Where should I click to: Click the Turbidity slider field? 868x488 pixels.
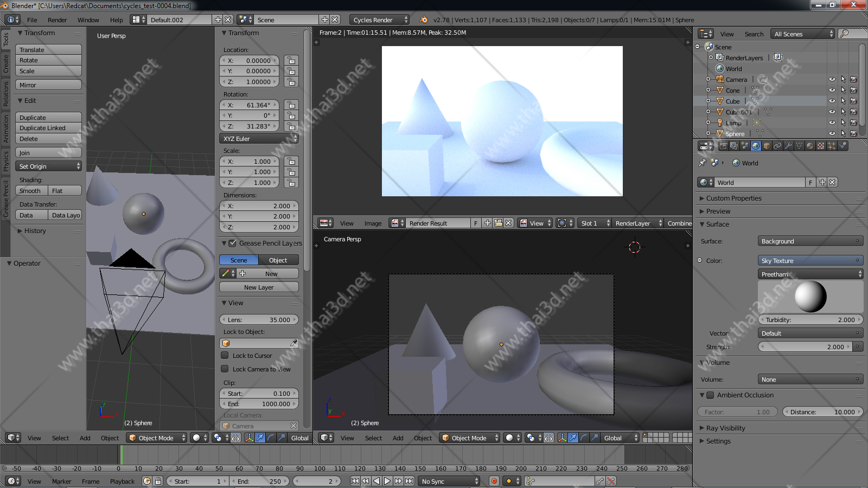point(810,320)
